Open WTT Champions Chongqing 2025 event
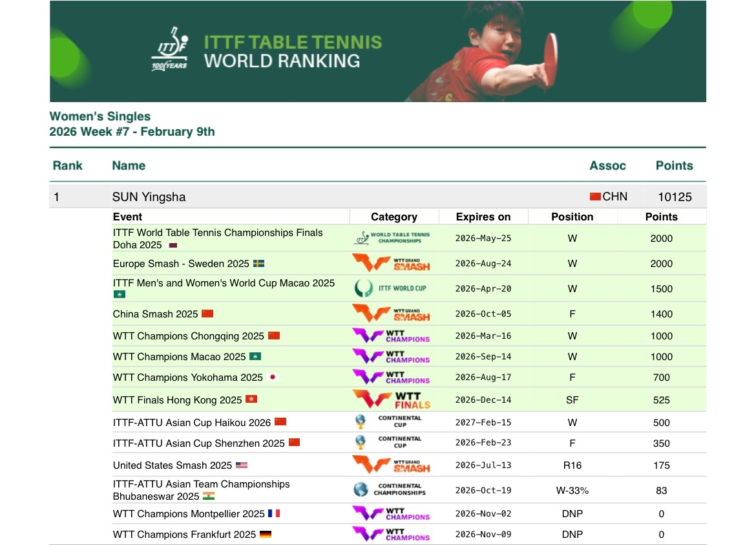756x545 pixels. click(x=189, y=336)
